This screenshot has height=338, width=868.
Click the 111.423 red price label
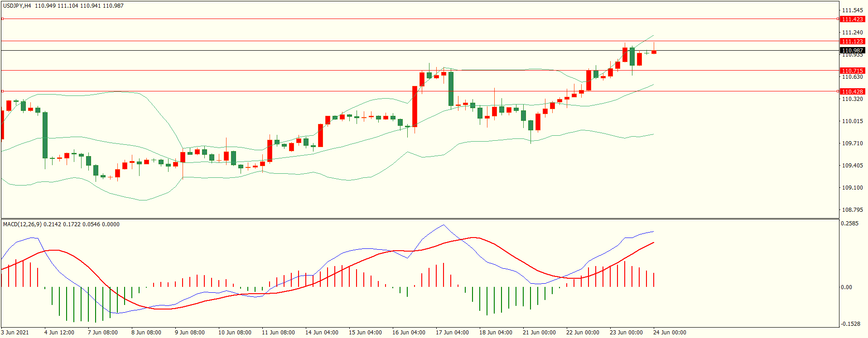852,19
